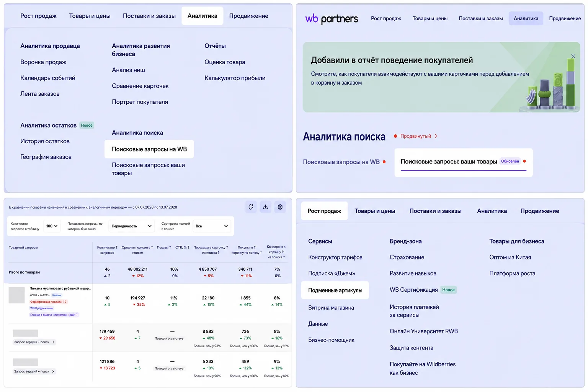Sort by Переходы в карточку column arrow

point(227,248)
